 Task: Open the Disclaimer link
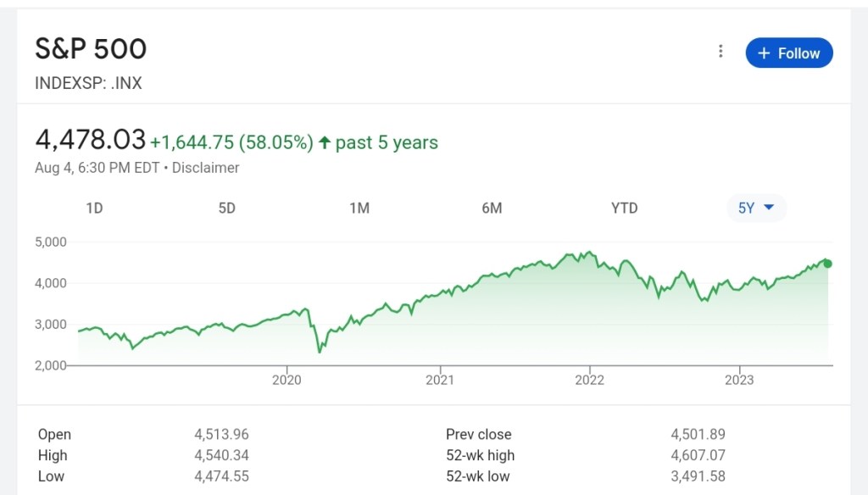point(205,168)
